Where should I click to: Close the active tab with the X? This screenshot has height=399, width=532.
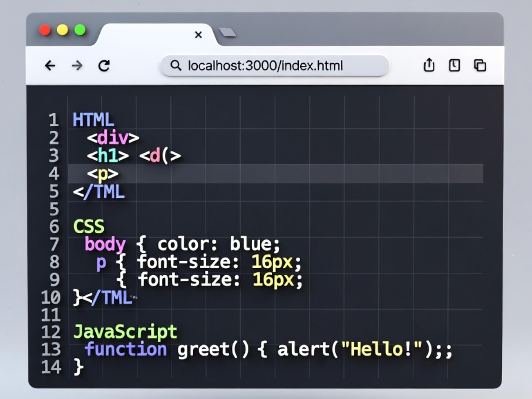[199, 35]
